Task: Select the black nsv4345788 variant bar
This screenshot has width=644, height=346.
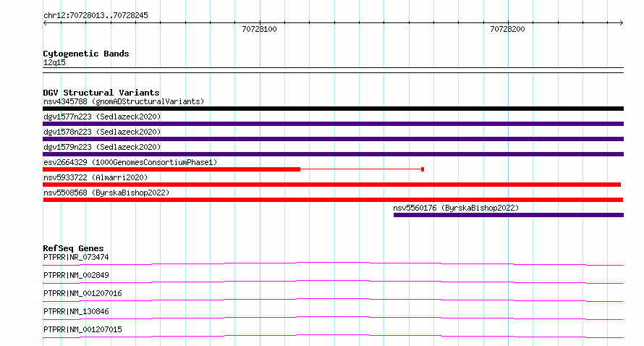Action: click(x=333, y=109)
